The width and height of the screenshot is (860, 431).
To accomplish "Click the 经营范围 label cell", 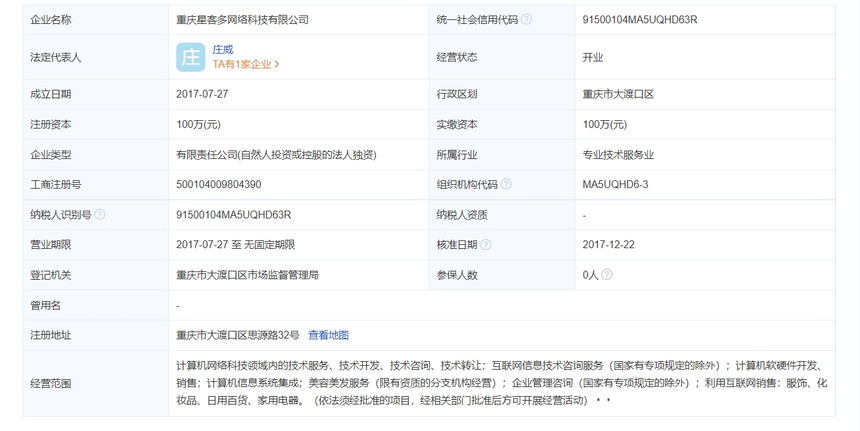I will (x=96, y=383).
